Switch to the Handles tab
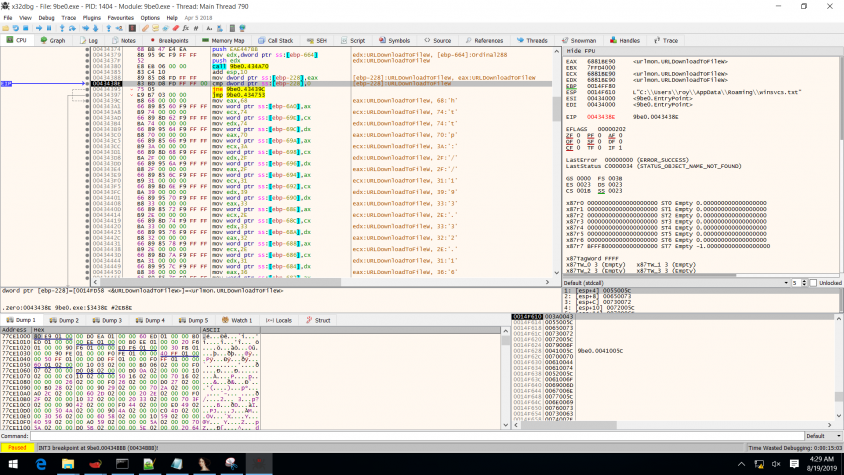The height and width of the screenshot is (475, 844). coord(625,40)
